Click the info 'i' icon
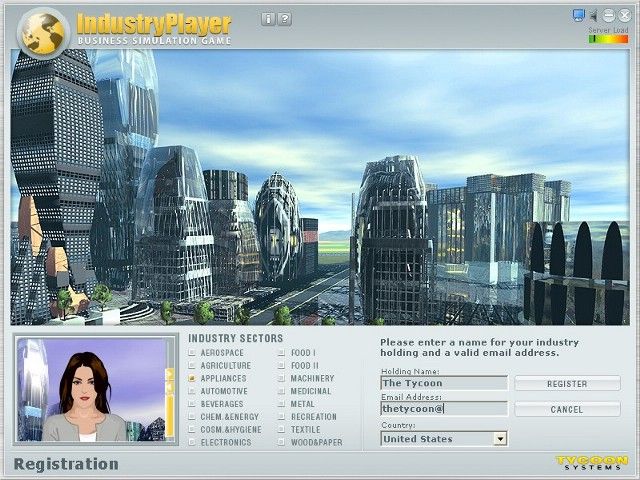The width and height of the screenshot is (640, 480). coord(267,19)
